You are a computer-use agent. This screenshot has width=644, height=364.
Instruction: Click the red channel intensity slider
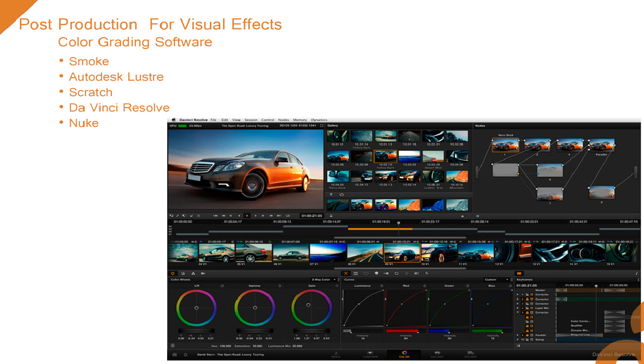pyautogui.click(x=402, y=331)
